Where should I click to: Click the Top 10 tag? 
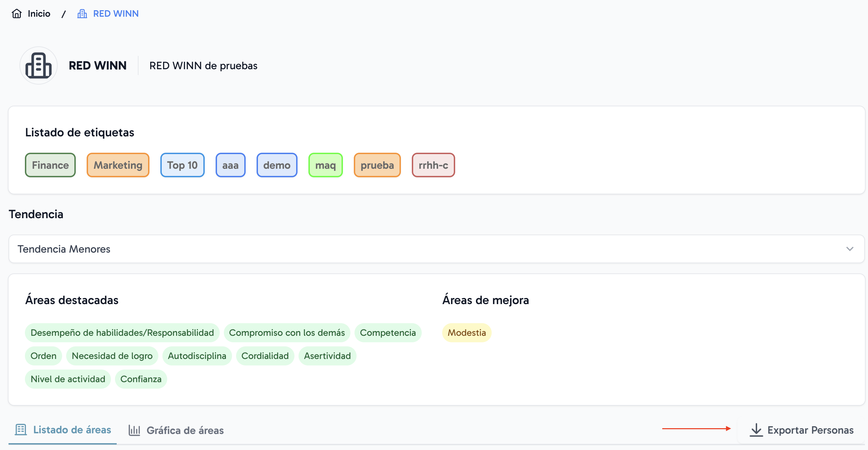[x=182, y=165]
